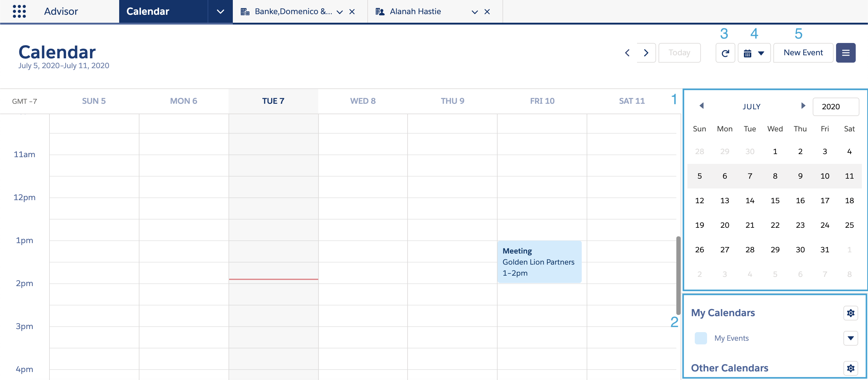Open the calendar view switcher dropdown
868x380 pixels.
[754, 53]
